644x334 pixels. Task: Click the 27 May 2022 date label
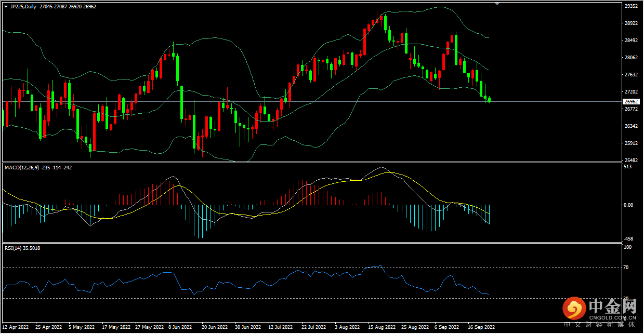click(149, 327)
